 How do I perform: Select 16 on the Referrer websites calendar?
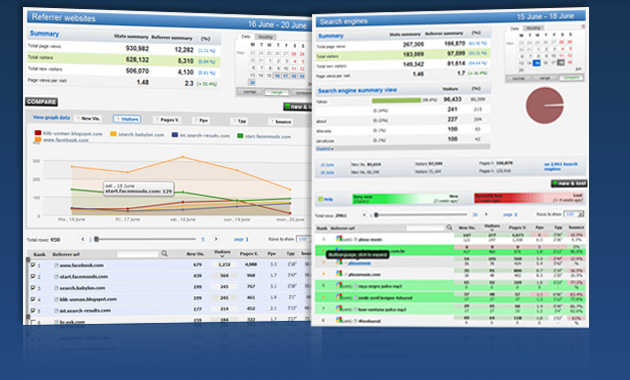(x=277, y=76)
